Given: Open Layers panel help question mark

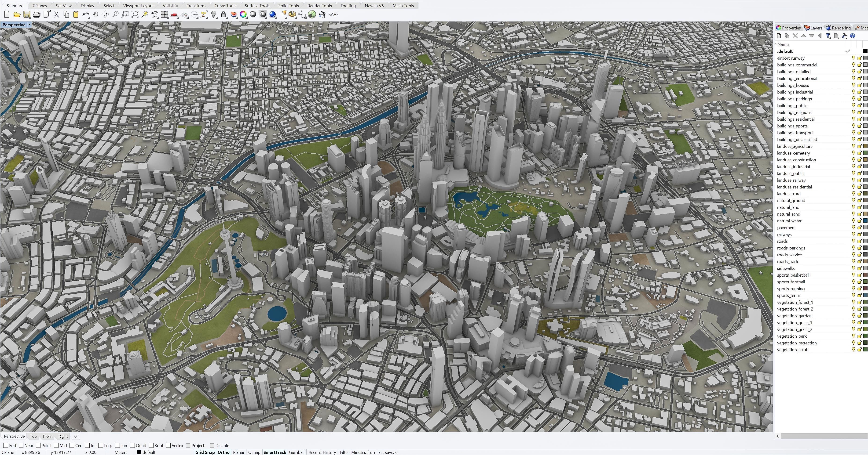Looking at the screenshot, I should click(853, 36).
